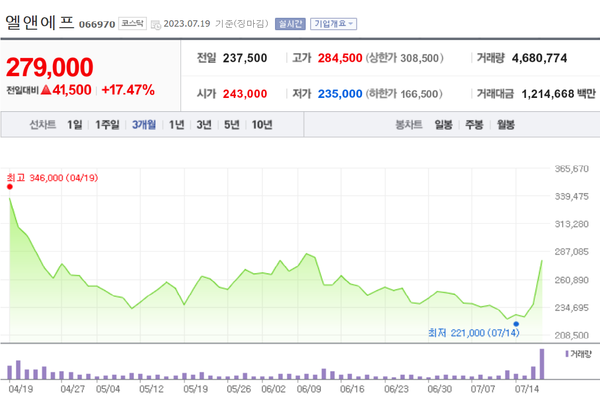Image resolution: width=600 pixels, height=416 pixels.
Task: Click the calendar icon beside the date
Action: (x=155, y=22)
